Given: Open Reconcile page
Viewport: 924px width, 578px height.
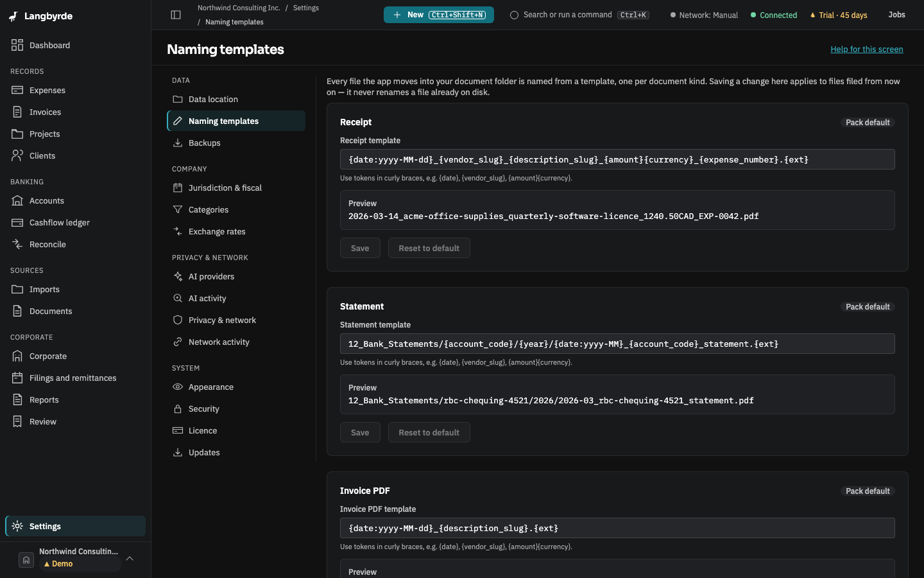Looking at the screenshot, I should (75, 244).
